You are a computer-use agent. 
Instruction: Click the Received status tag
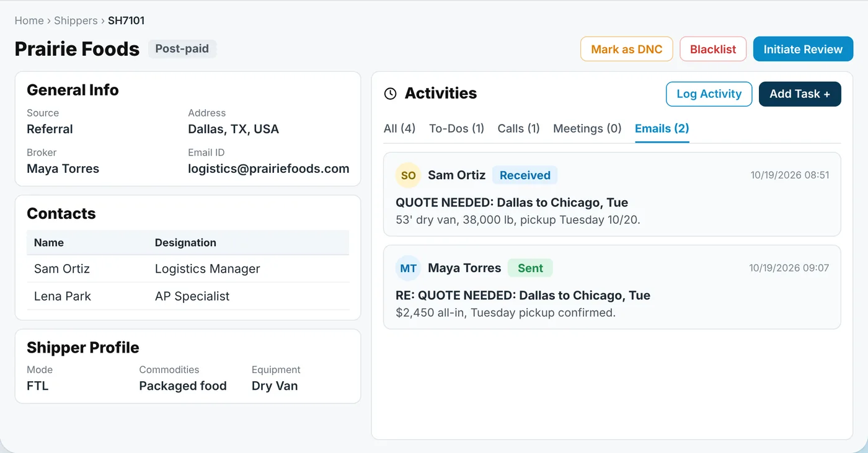pyautogui.click(x=525, y=175)
